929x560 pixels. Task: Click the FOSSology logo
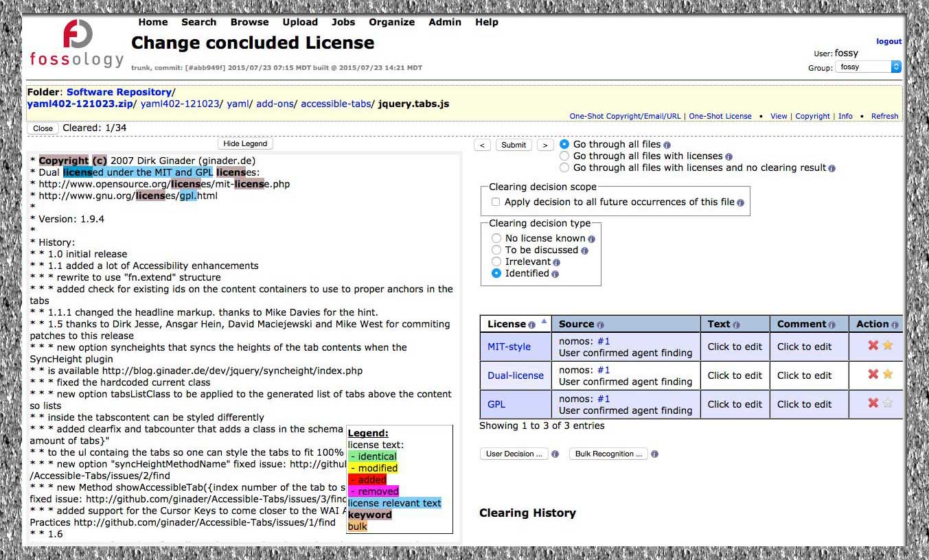coord(76,44)
